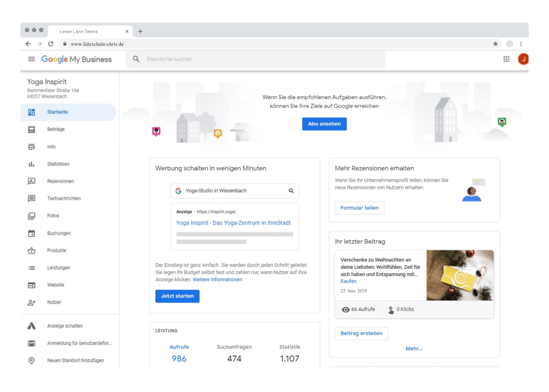Click the Abo ansehen button
The height and width of the screenshot is (392, 549).
point(324,124)
